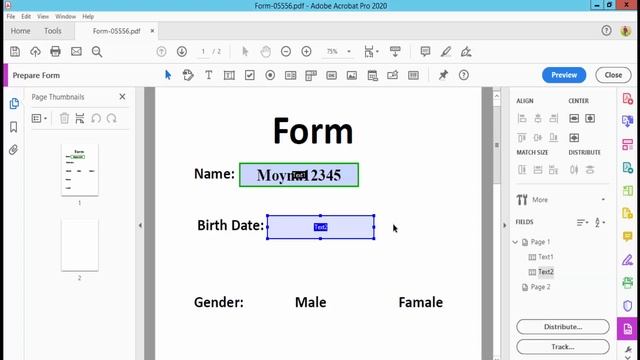Rotate page clockwise in thumbnails
Screen dimensions: 640x360
pyautogui.click(x=111, y=118)
